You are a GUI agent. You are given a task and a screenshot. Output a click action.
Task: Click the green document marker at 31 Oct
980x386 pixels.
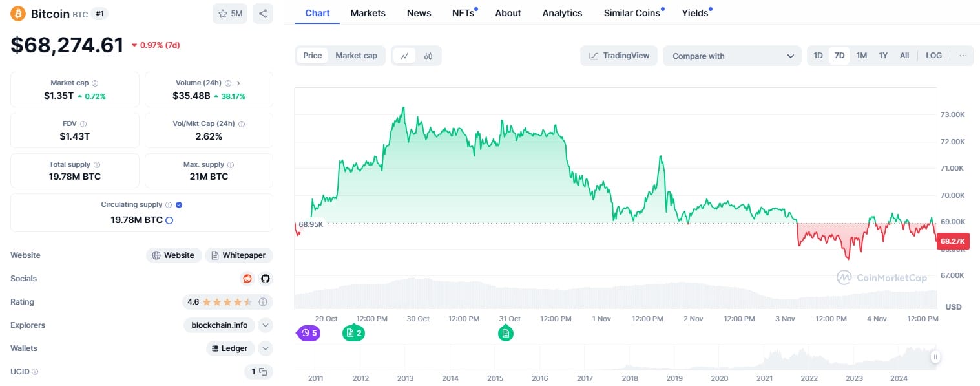click(x=506, y=333)
